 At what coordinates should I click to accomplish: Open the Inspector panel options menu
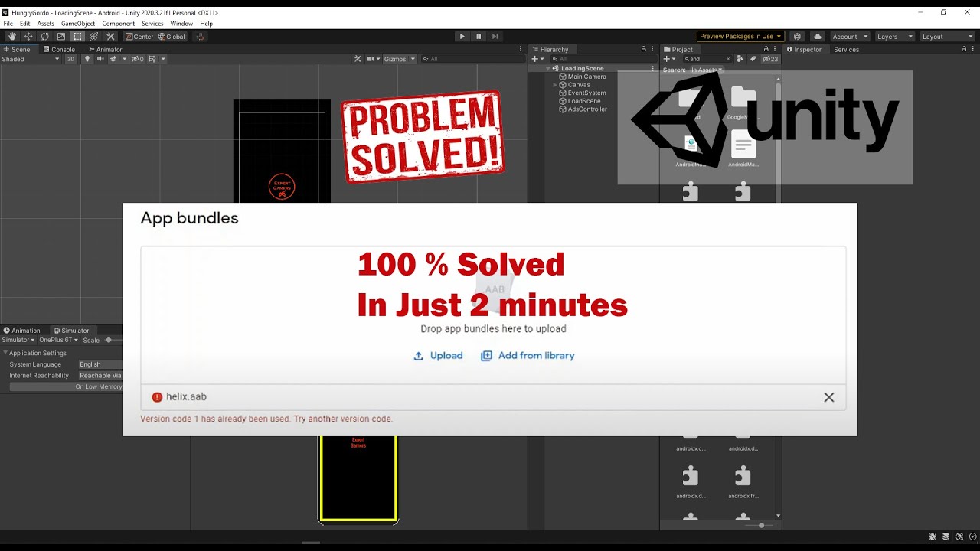point(974,49)
